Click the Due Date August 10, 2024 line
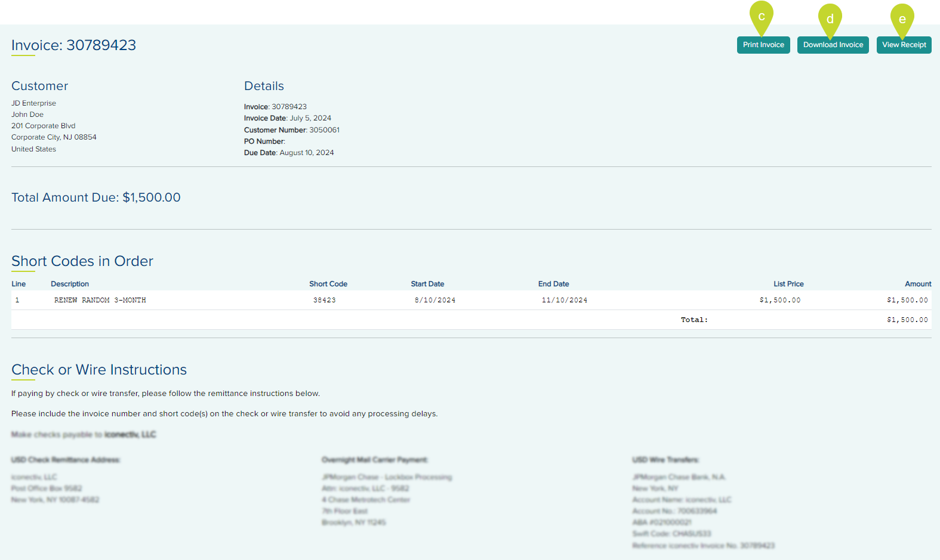This screenshot has width=940, height=560. click(288, 153)
